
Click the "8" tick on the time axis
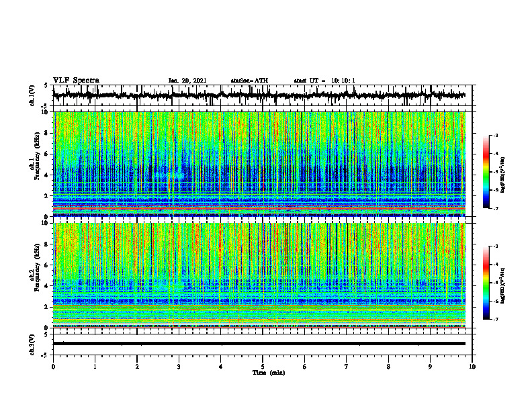click(x=388, y=367)
